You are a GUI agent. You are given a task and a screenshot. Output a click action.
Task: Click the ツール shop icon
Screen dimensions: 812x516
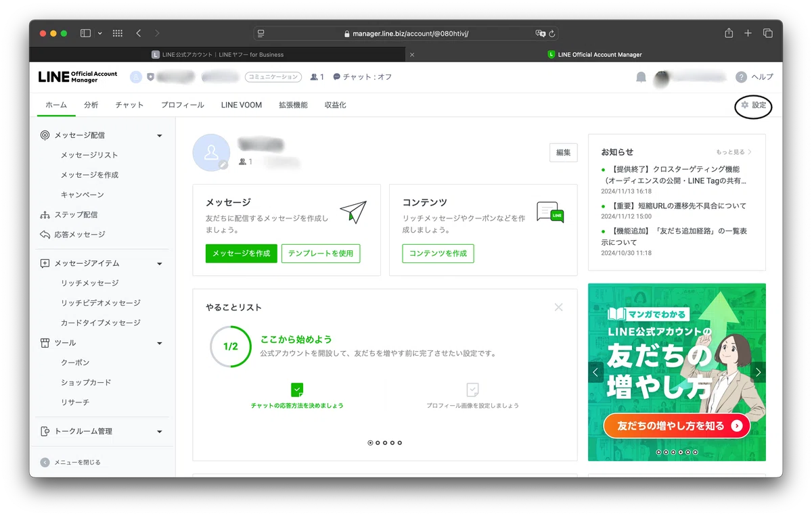[x=45, y=343]
